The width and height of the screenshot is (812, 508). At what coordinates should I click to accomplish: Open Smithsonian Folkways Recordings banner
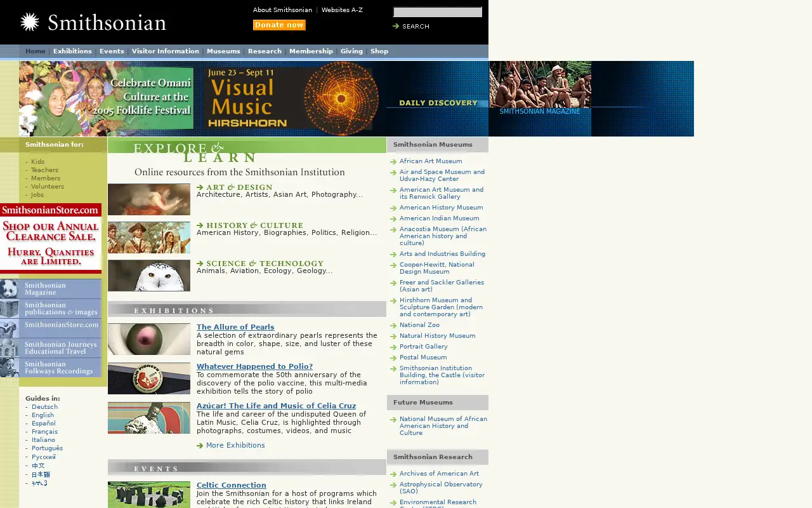tap(51, 368)
